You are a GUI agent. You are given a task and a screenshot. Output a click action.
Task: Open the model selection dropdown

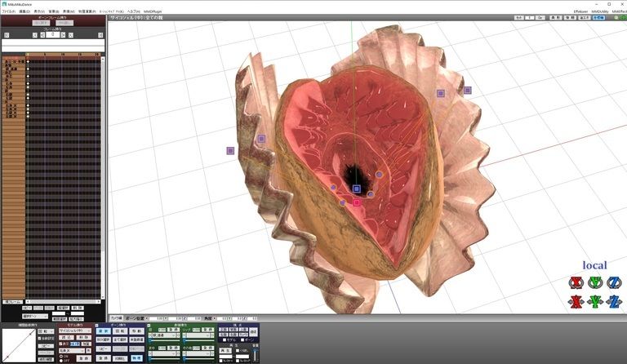pos(75,331)
